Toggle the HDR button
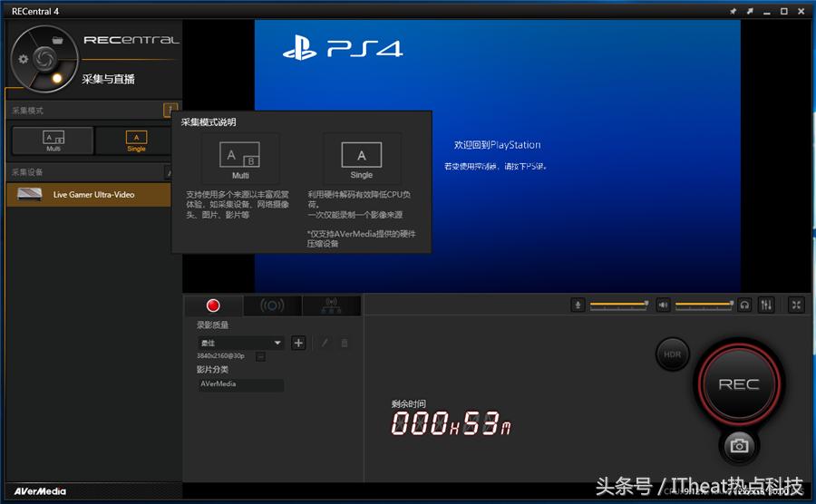Screen dimensions: 816x504 tap(673, 354)
